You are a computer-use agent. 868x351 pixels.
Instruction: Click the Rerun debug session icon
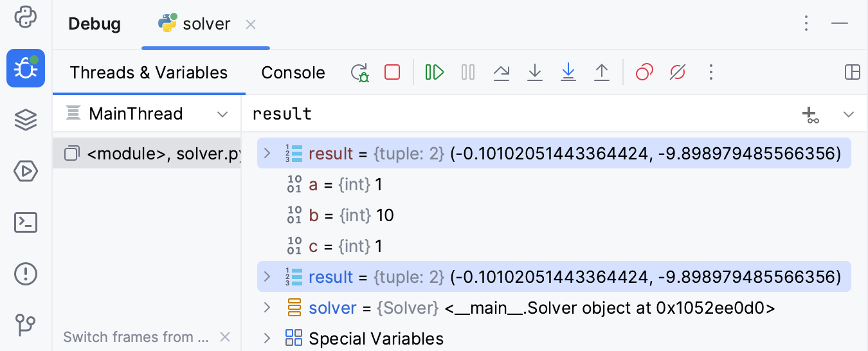click(360, 72)
